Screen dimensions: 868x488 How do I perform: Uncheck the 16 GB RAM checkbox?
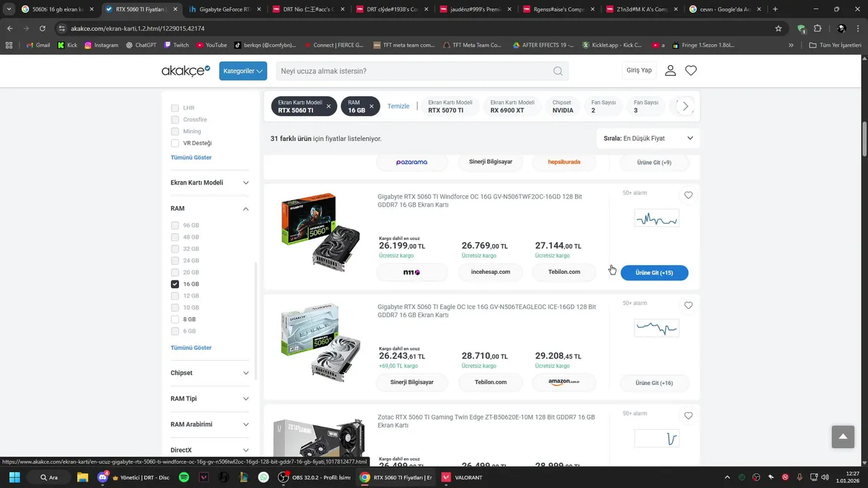click(175, 284)
